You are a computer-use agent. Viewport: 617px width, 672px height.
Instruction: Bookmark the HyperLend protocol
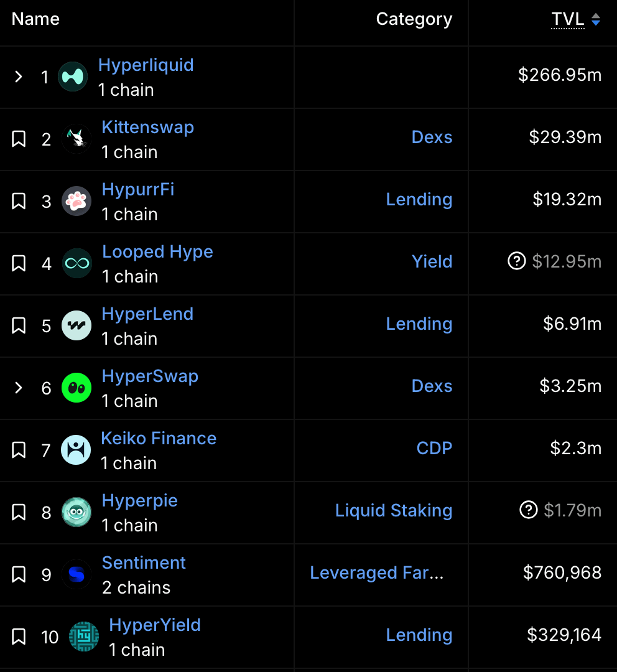click(19, 325)
